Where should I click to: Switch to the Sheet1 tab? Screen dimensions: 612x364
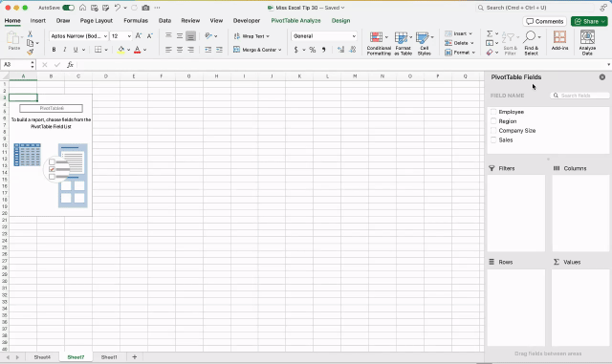[x=109, y=357]
